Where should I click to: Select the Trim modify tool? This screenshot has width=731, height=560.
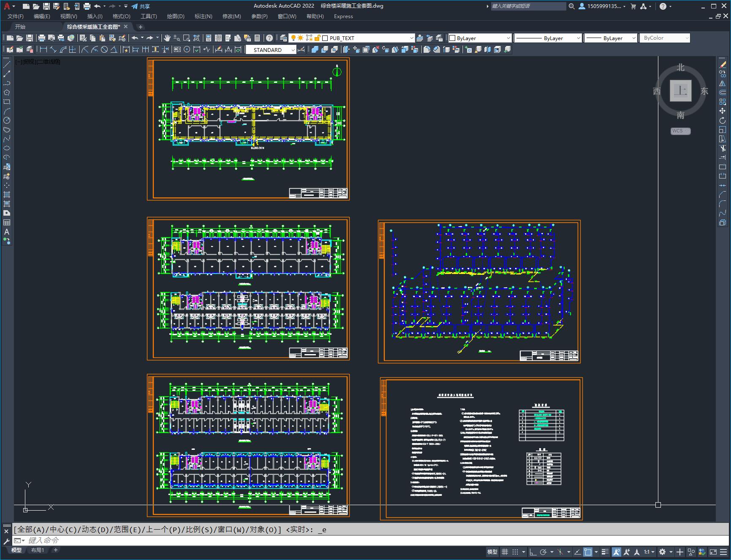pyautogui.click(x=723, y=148)
